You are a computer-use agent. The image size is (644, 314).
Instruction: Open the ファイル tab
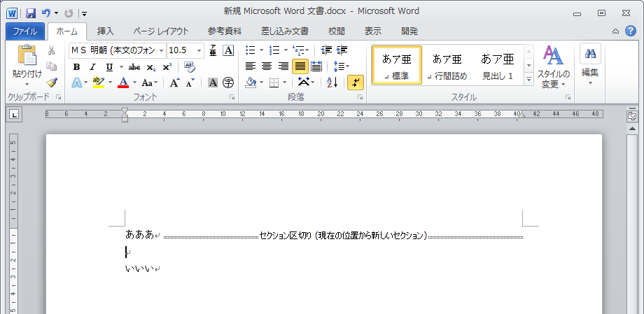tap(25, 31)
